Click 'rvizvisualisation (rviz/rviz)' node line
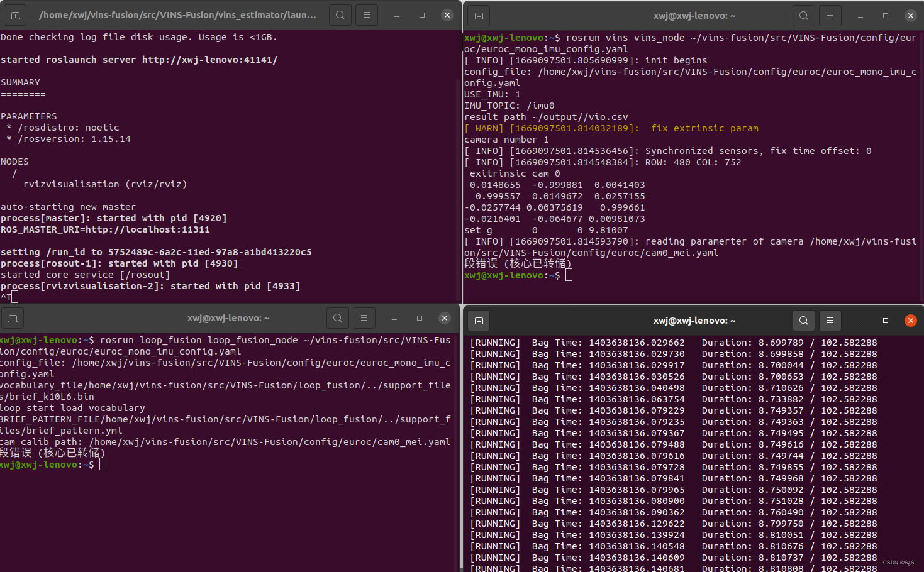924x572 pixels. point(105,184)
